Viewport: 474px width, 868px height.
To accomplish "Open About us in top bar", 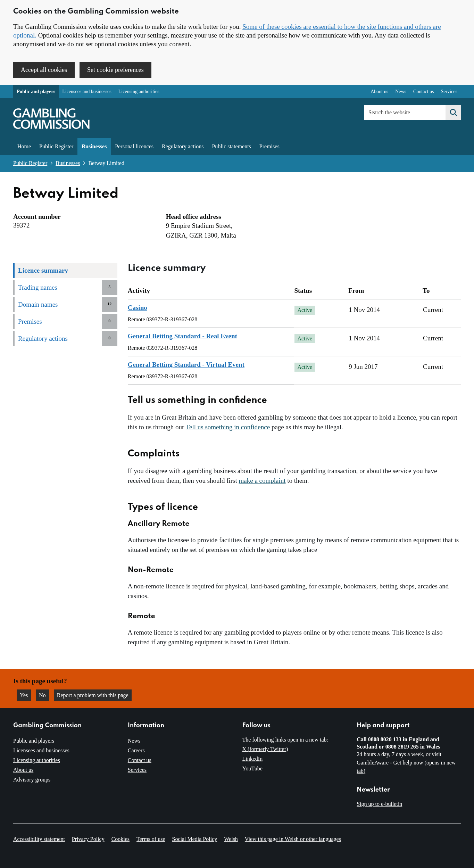I will [x=379, y=92].
